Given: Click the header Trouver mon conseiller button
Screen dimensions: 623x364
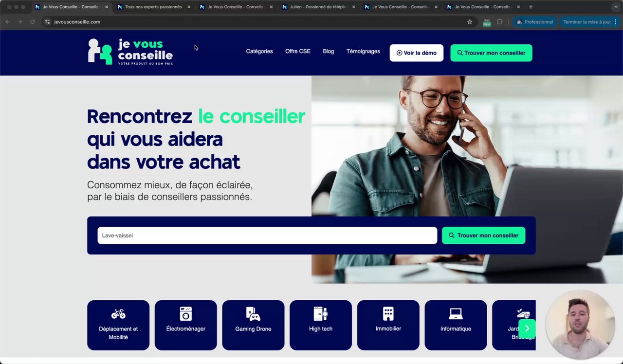Looking at the screenshot, I should [x=491, y=53].
